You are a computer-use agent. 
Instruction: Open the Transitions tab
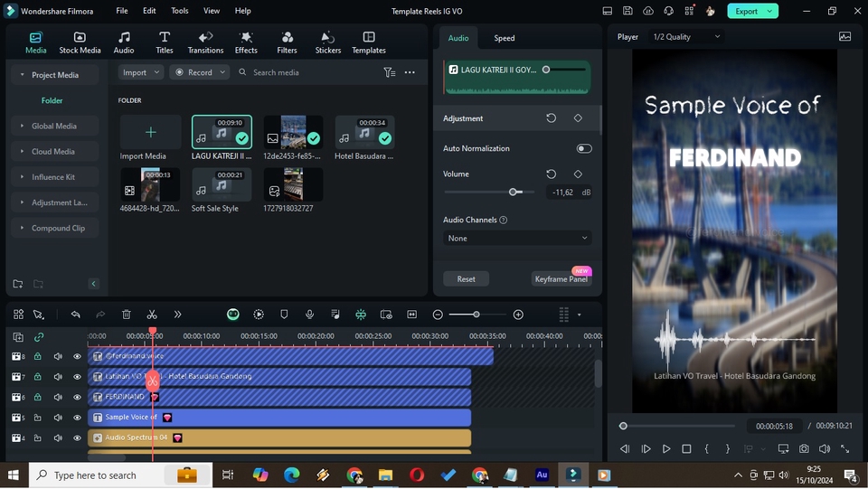pos(205,42)
